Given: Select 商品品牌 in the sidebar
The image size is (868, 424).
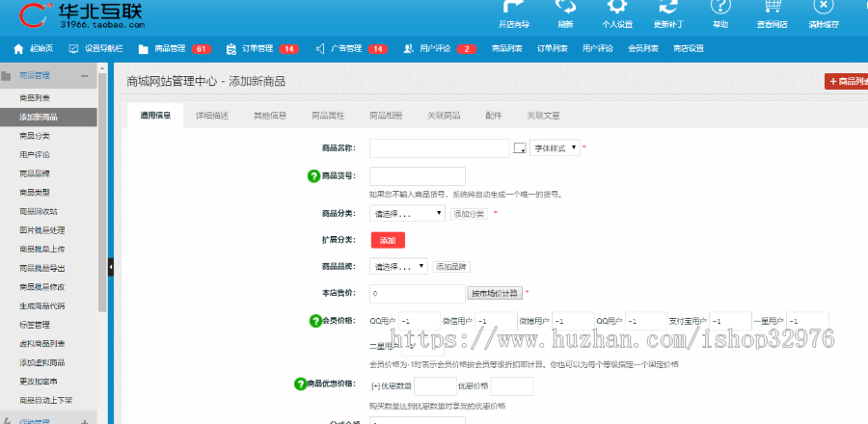Looking at the screenshot, I should pos(35,173).
